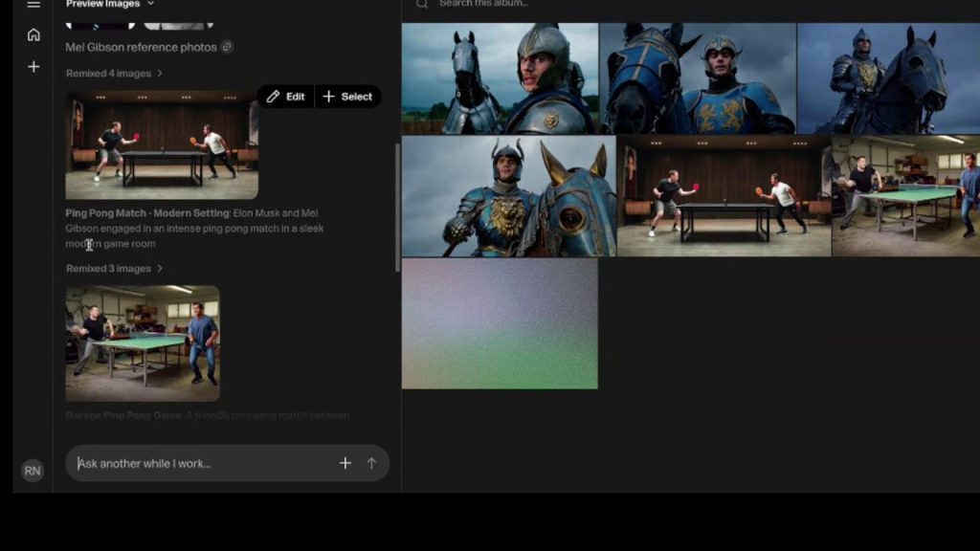The width and height of the screenshot is (980, 551).
Task: Click the search magnifier icon above the album
Action: pos(422,4)
